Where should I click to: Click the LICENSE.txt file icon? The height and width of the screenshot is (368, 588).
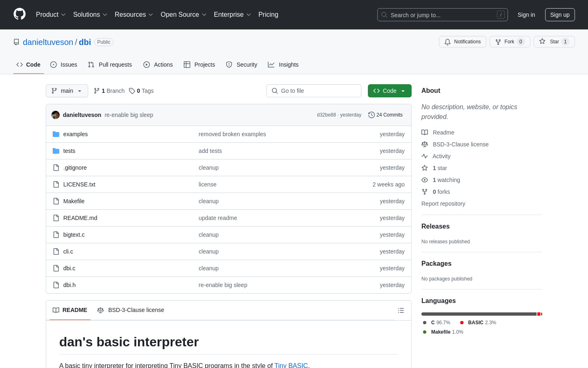(x=56, y=184)
